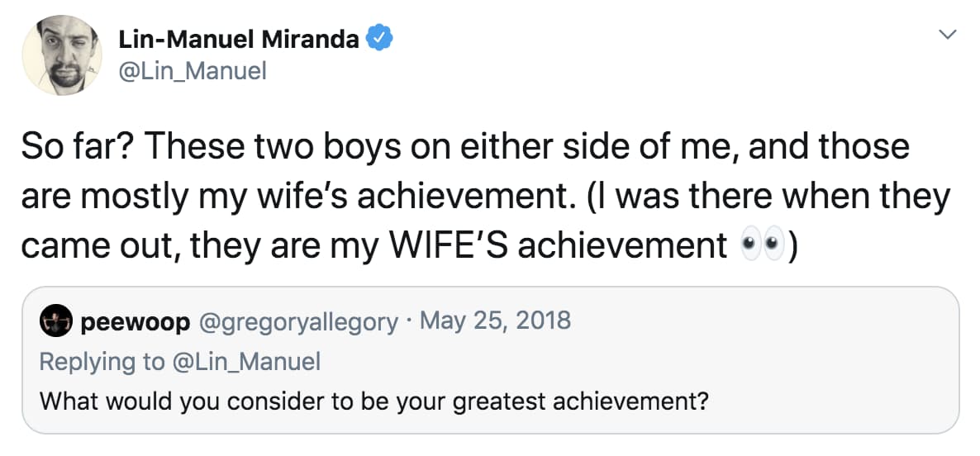Follow the @Lin_Manuel mention in the quoted reply
Screen dimensions: 980x456
pos(247,361)
